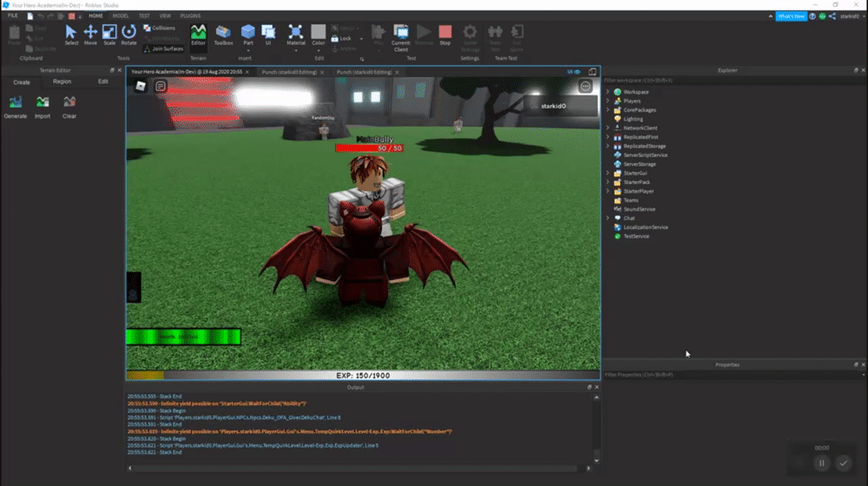Viewport: 868px width, 486px height.
Task: Expand the CorePackages node
Action: coord(608,109)
